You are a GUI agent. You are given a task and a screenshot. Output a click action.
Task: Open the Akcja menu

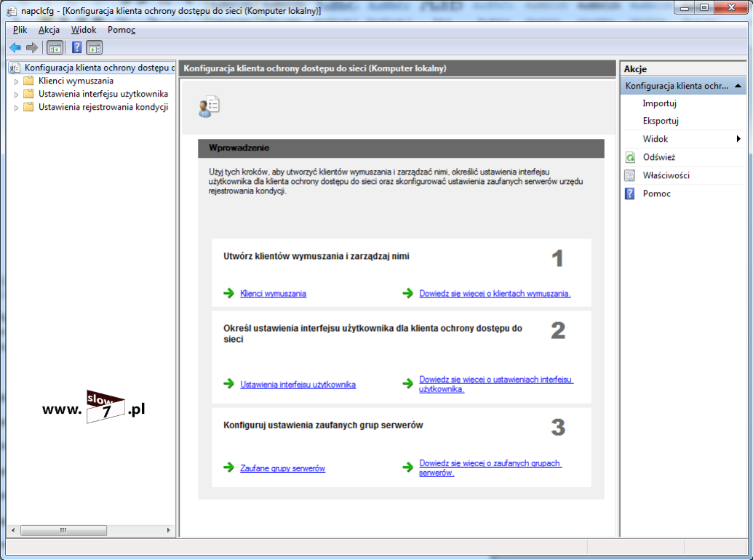[49, 30]
